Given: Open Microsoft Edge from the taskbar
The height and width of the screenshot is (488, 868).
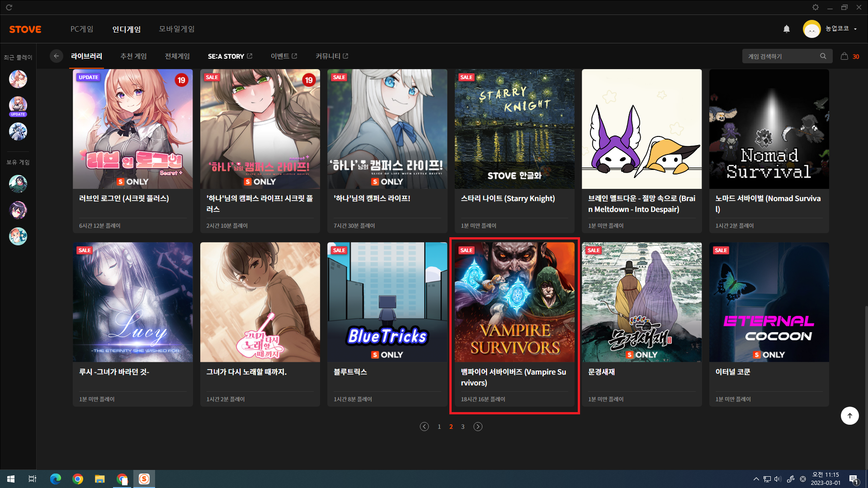Looking at the screenshot, I should pyautogui.click(x=55, y=479).
